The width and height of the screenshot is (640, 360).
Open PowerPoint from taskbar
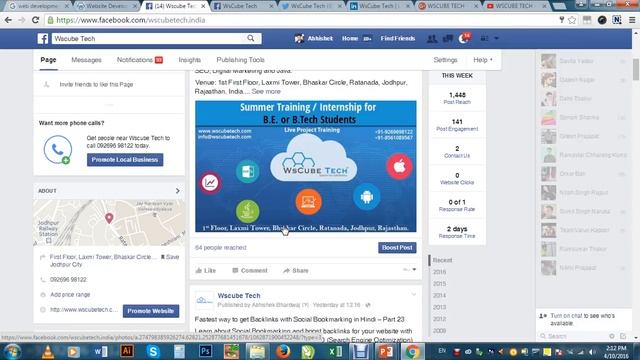pyautogui.click(x=385, y=351)
